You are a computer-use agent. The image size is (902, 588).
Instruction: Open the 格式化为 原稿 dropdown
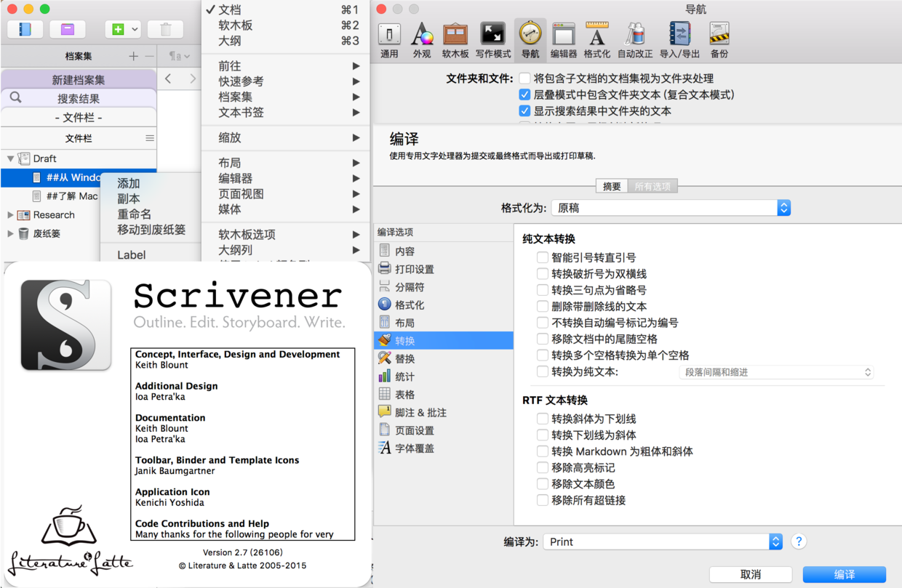coord(671,208)
